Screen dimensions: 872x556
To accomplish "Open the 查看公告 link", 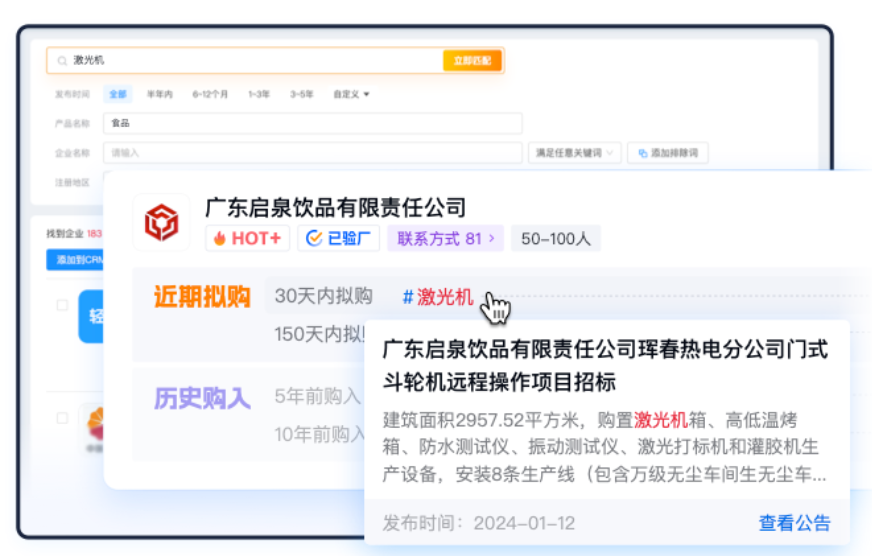I will coord(794,523).
